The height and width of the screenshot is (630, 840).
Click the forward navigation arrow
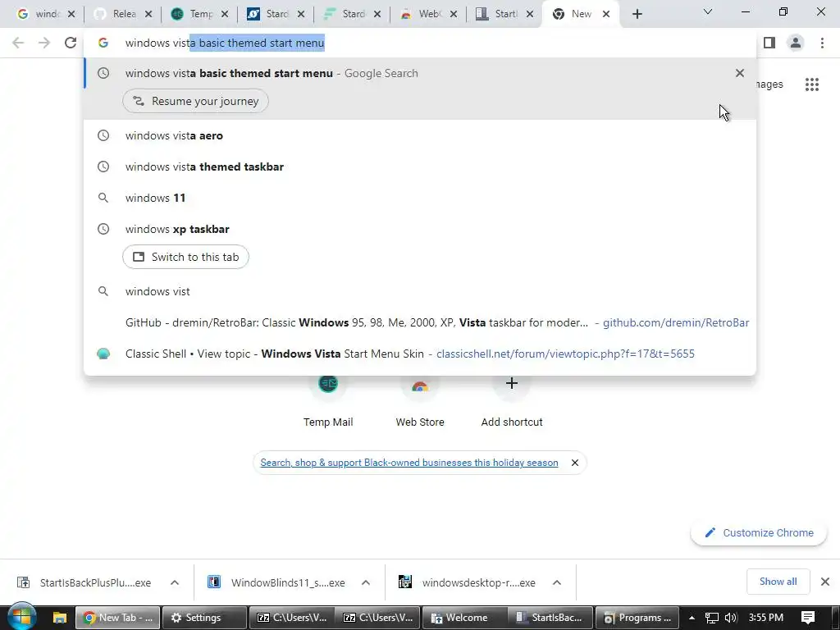[x=44, y=43]
